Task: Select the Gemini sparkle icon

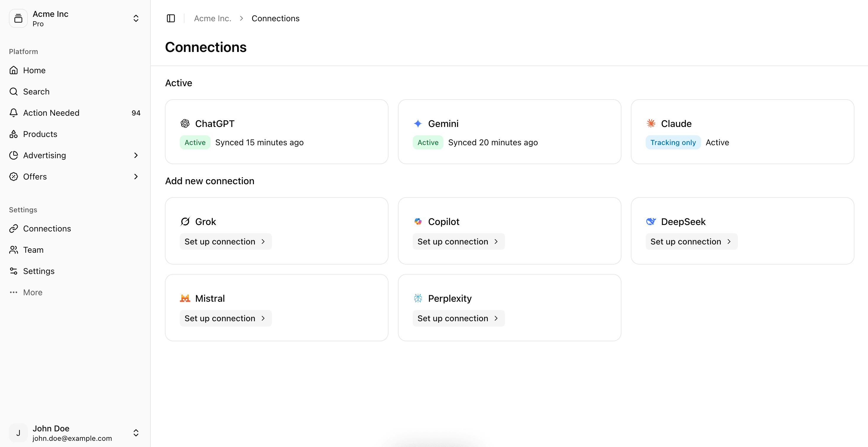Action: tap(418, 123)
